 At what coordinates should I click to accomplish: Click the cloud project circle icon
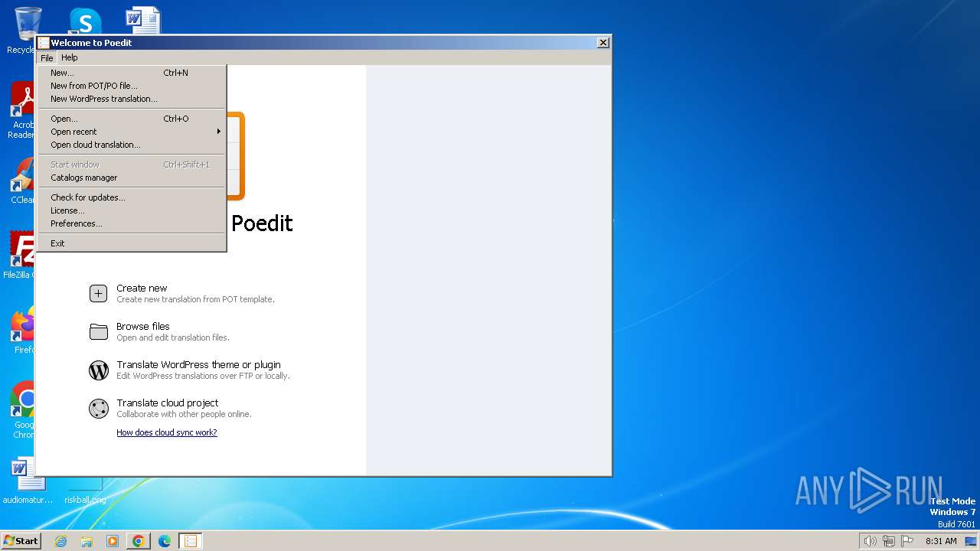(x=98, y=409)
